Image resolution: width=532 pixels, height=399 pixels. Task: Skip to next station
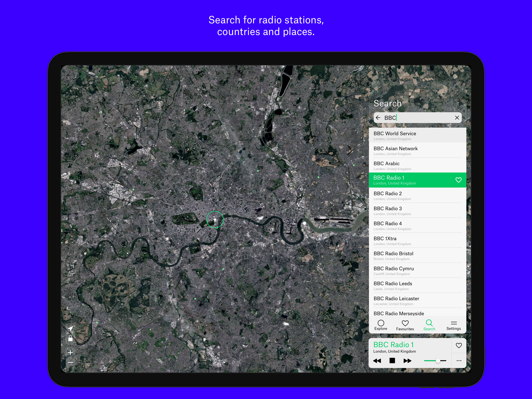(408, 361)
